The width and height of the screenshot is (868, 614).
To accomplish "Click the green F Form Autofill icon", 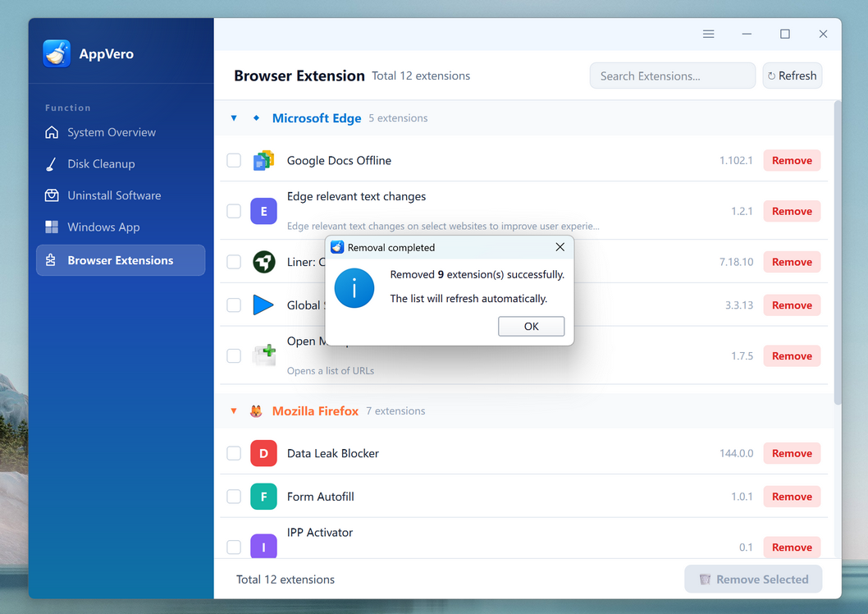I will coord(263,497).
